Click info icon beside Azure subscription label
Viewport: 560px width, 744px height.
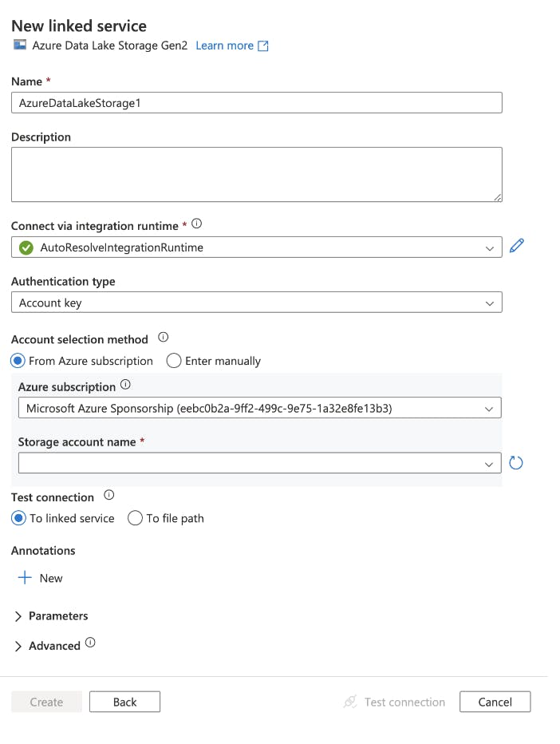(125, 385)
